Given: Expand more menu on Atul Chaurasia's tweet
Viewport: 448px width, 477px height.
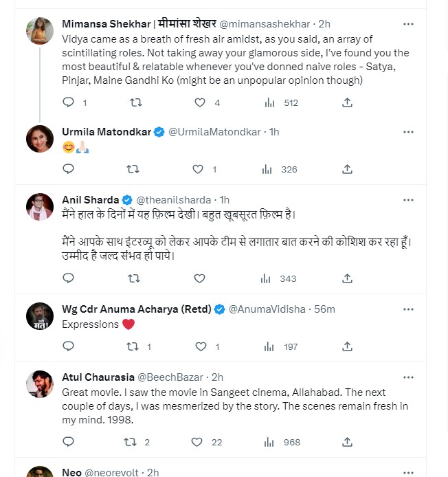Looking at the screenshot, I should pos(409,376).
